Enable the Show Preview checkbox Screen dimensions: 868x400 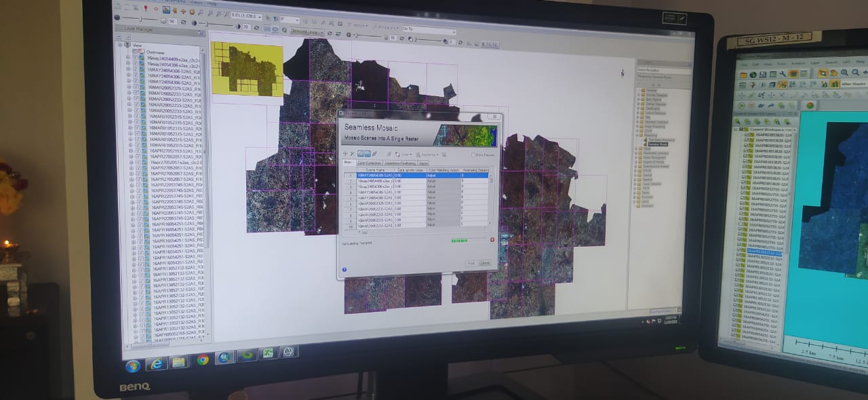pyautogui.click(x=473, y=155)
